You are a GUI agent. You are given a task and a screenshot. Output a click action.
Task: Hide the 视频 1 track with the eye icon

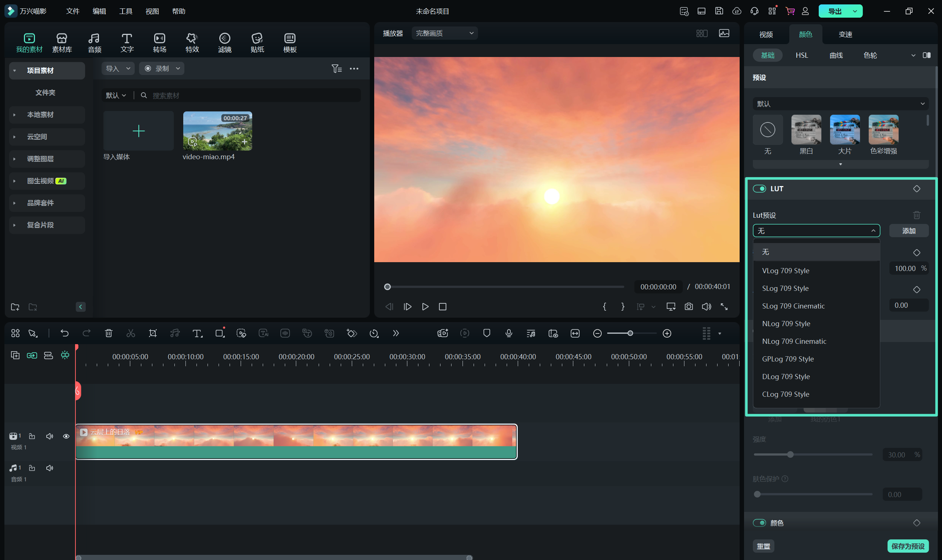[66, 436]
